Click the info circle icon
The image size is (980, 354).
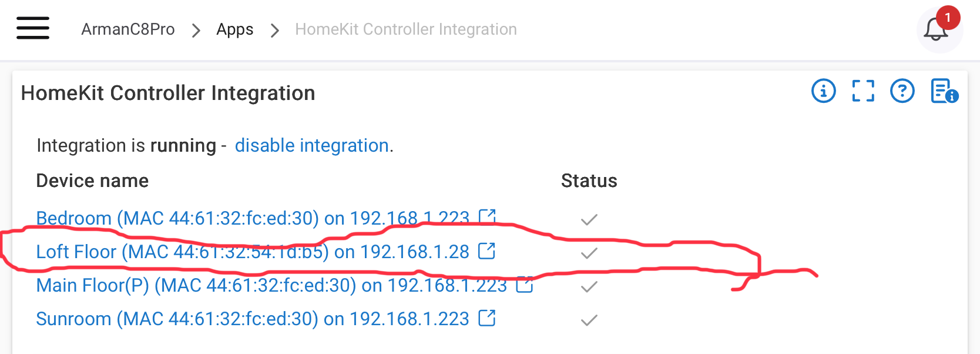tap(823, 91)
